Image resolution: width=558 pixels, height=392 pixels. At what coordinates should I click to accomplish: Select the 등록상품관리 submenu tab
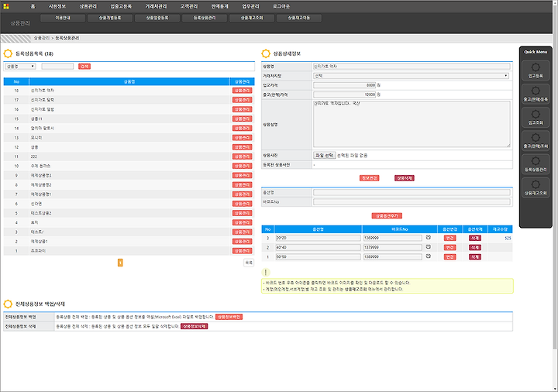coord(205,18)
